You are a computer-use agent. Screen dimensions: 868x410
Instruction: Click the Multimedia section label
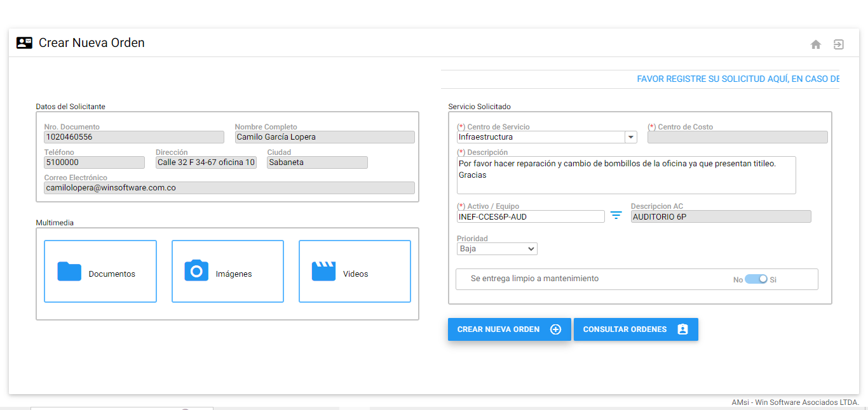point(55,223)
